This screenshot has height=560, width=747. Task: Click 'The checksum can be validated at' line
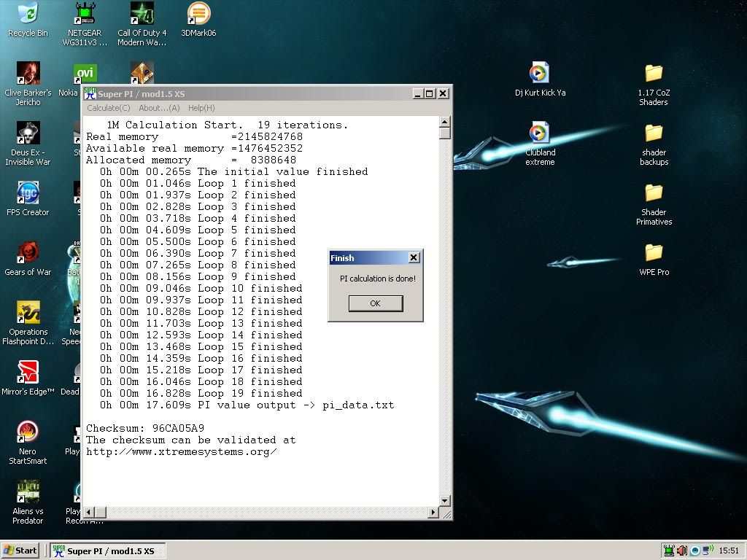pos(191,440)
